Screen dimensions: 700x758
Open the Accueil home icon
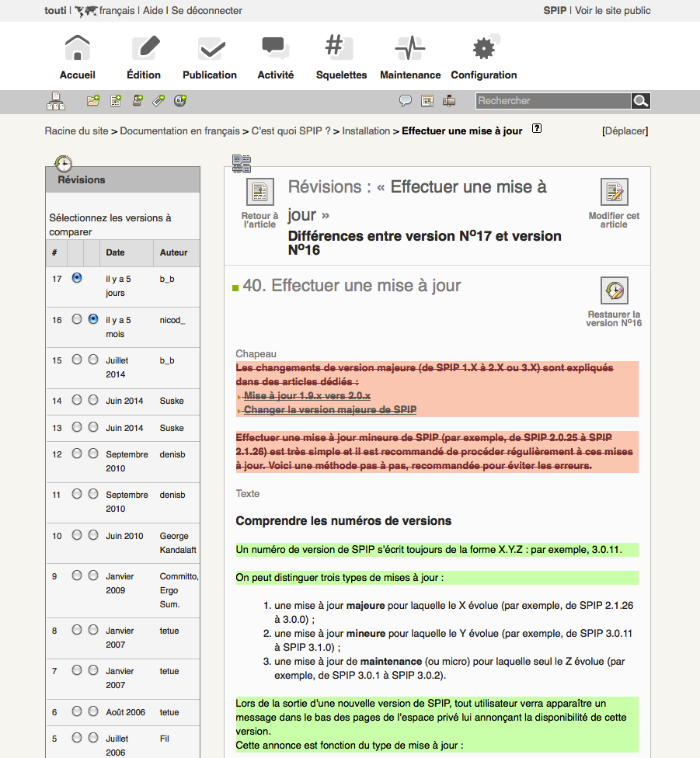[x=77, y=49]
